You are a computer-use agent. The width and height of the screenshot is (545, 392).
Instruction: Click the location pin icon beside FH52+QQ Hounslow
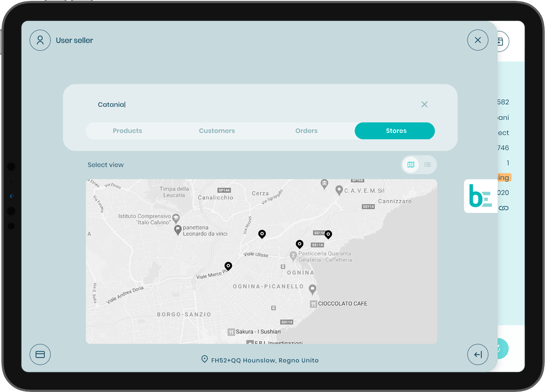point(204,359)
